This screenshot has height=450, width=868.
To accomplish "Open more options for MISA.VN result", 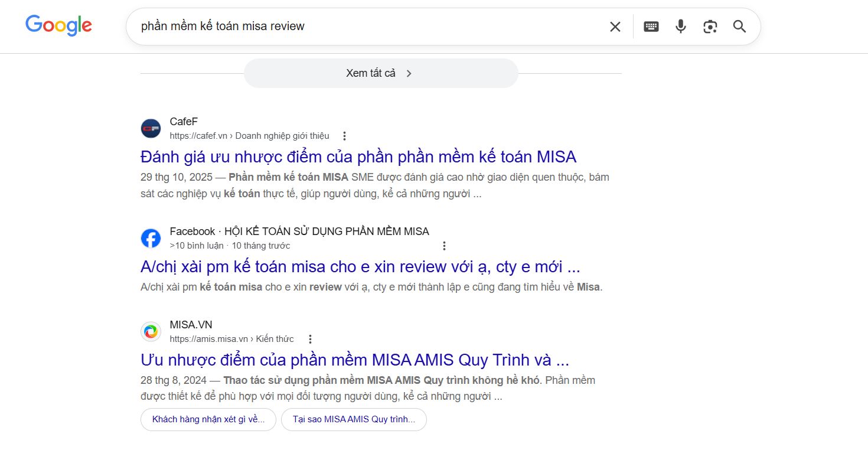I will coord(311,339).
